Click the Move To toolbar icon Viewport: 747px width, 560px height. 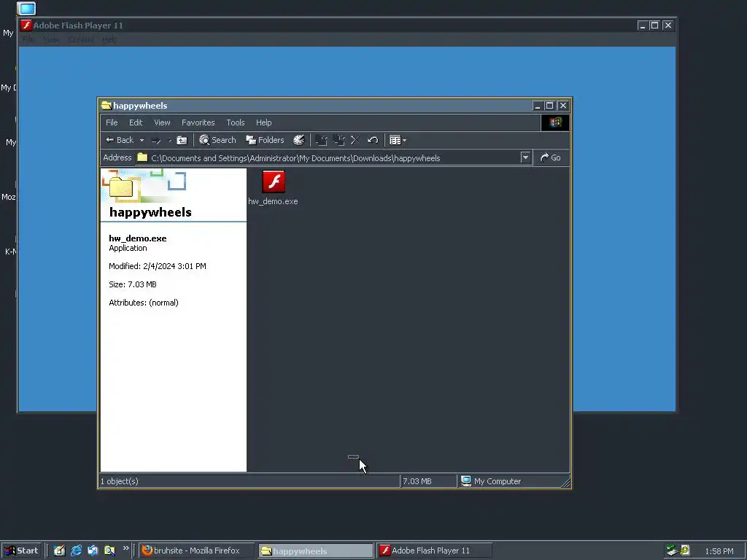[322, 140]
